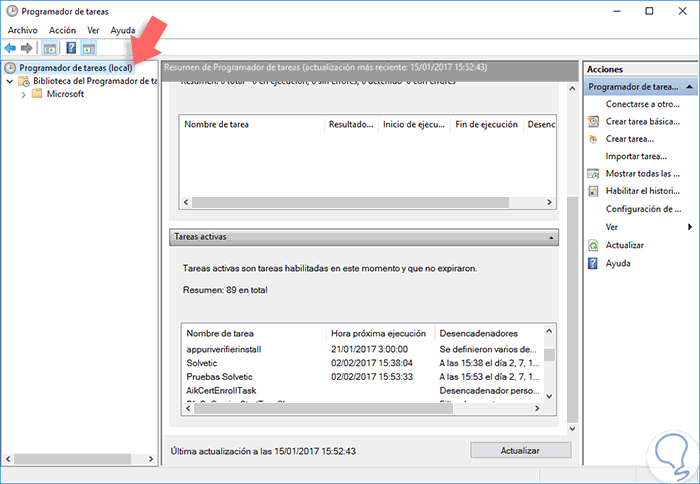Click the Ayuda question mark icon in Acciones

tap(592, 263)
